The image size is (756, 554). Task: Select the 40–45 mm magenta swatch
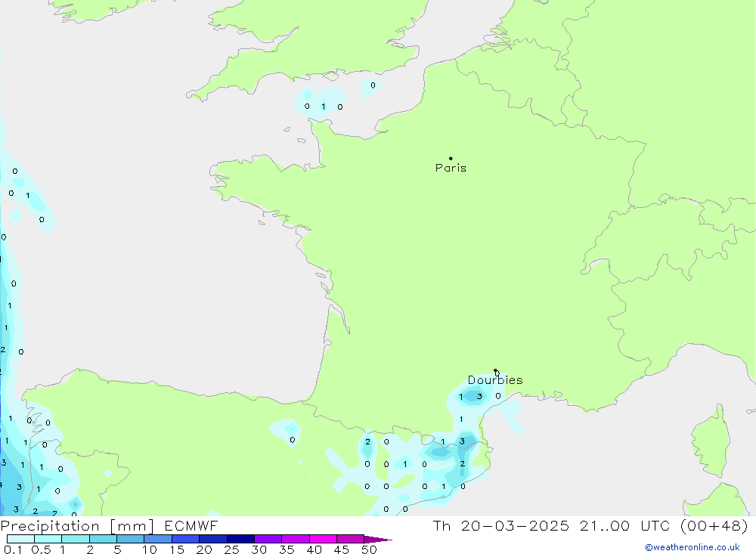click(323, 539)
